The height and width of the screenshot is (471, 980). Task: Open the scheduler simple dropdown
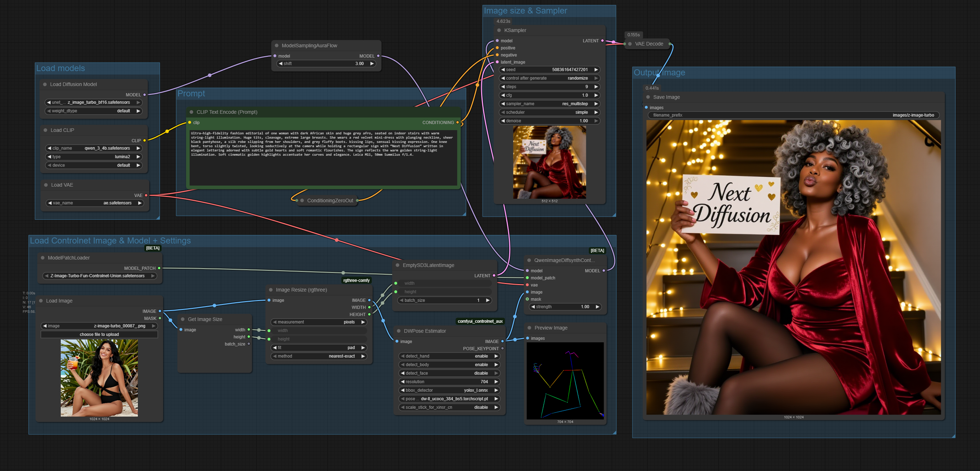click(x=549, y=113)
